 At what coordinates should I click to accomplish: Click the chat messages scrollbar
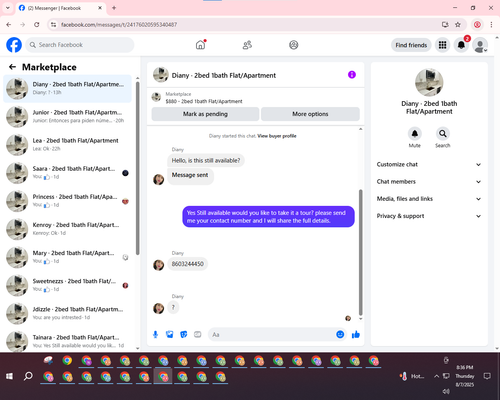coord(360,252)
